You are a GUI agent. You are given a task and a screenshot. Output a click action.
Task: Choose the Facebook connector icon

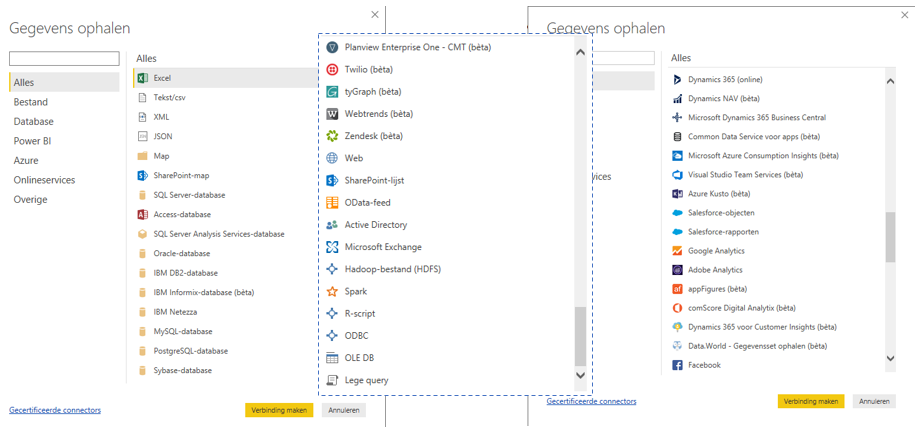tap(677, 365)
